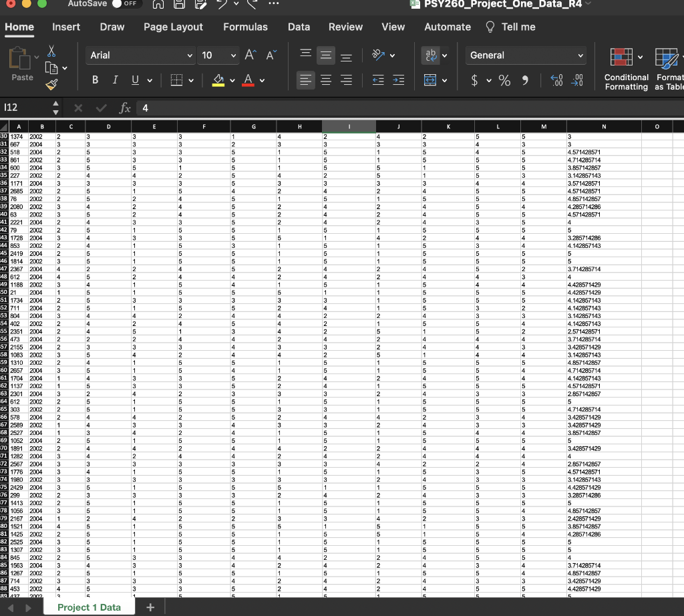The width and height of the screenshot is (684, 616).
Task: Increase font size with larger A
Action: coord(250,55)
